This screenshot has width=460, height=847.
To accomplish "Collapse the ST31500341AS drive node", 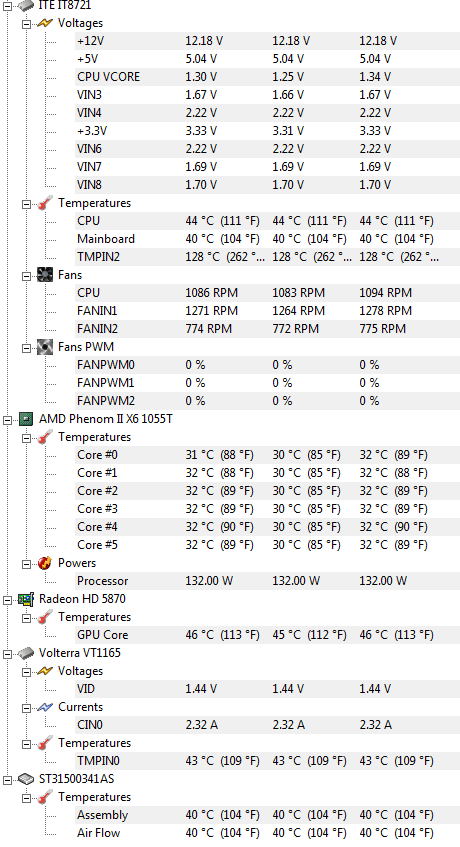I will coord(7,779).
